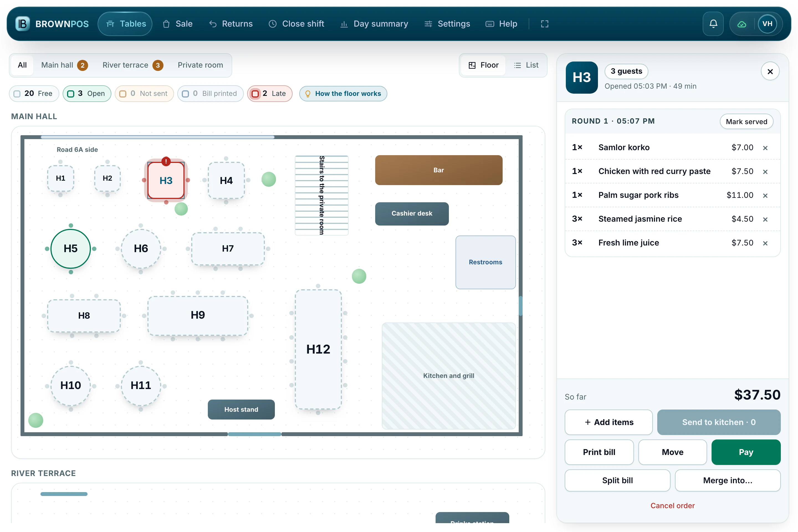Open the notifications bell

713,24
